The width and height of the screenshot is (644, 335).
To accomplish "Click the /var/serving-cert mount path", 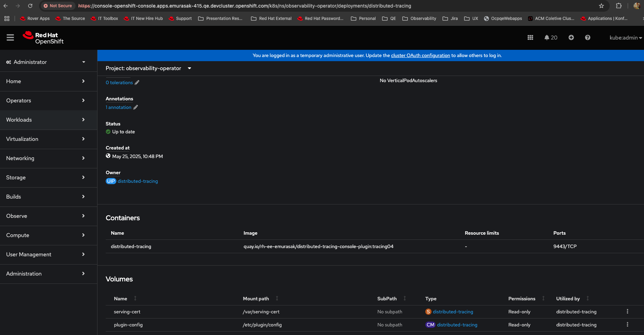I will [x=261, y=312].
